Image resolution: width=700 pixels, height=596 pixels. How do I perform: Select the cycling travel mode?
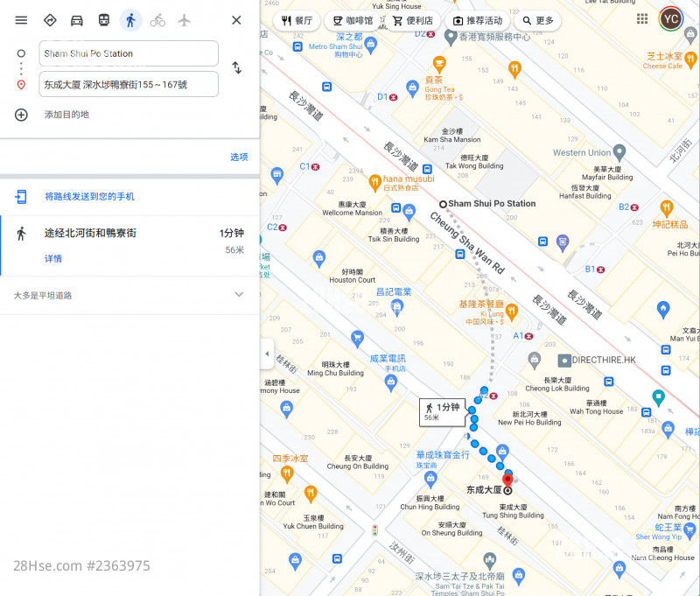[157, 20]
